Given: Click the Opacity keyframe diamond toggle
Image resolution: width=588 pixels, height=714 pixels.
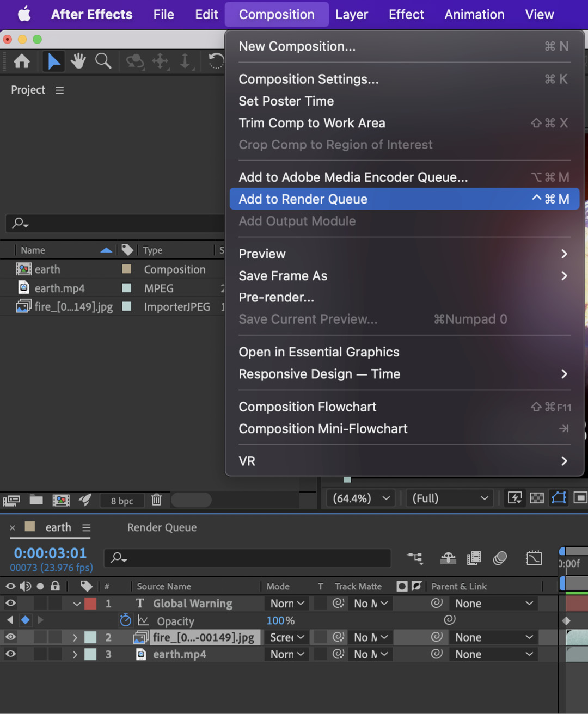Looking at the screenshot, I should click(25, 620).
